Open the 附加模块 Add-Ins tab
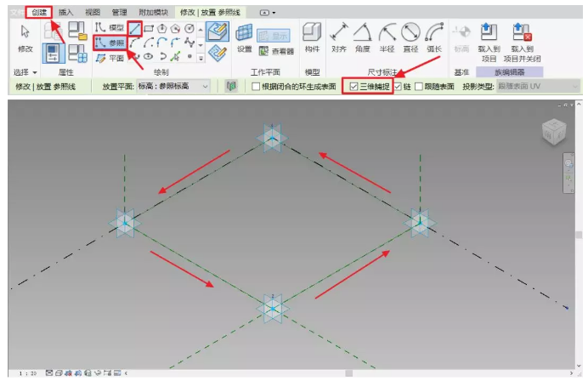The width and height of the screenshot is (588, 381). [153, 13]
